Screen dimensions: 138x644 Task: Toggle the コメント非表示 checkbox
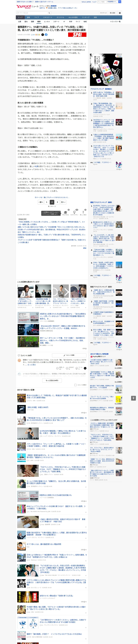(75, 385)
